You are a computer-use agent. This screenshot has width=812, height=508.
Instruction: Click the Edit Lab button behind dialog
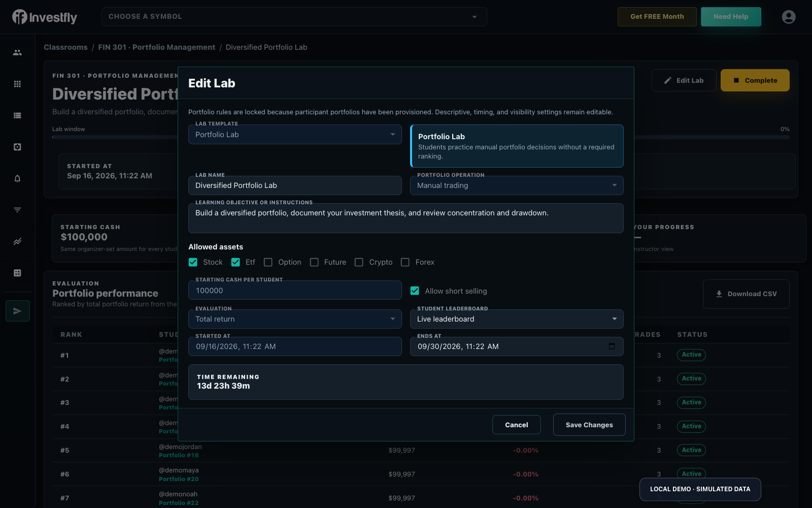684,80
